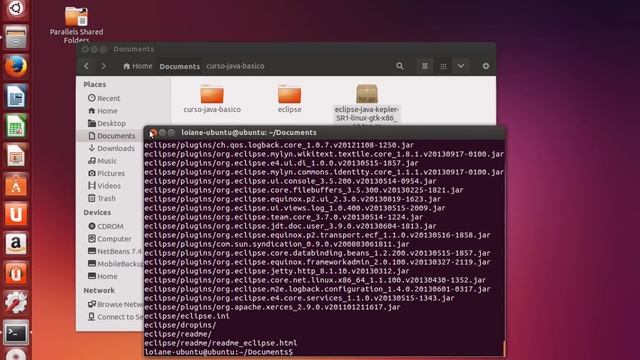This screenshot has height=360, width=640.
Task: Click Documents in the path bar
Action: coord(180,66)
